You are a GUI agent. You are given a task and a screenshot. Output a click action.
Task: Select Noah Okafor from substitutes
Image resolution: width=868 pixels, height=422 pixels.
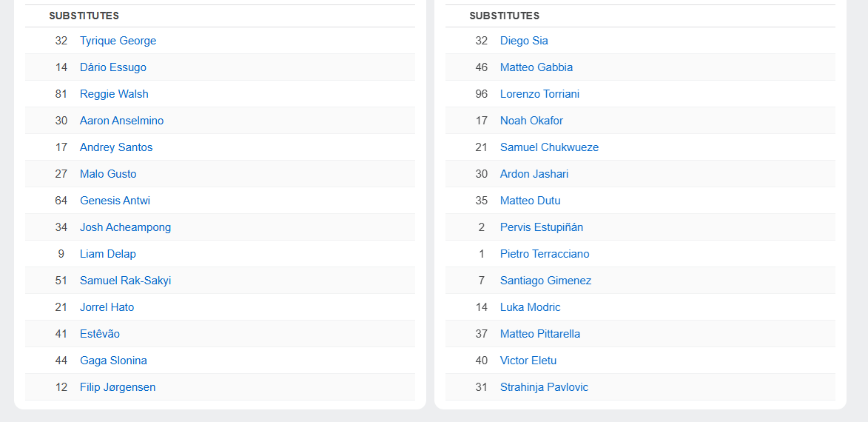coord(531,121)
